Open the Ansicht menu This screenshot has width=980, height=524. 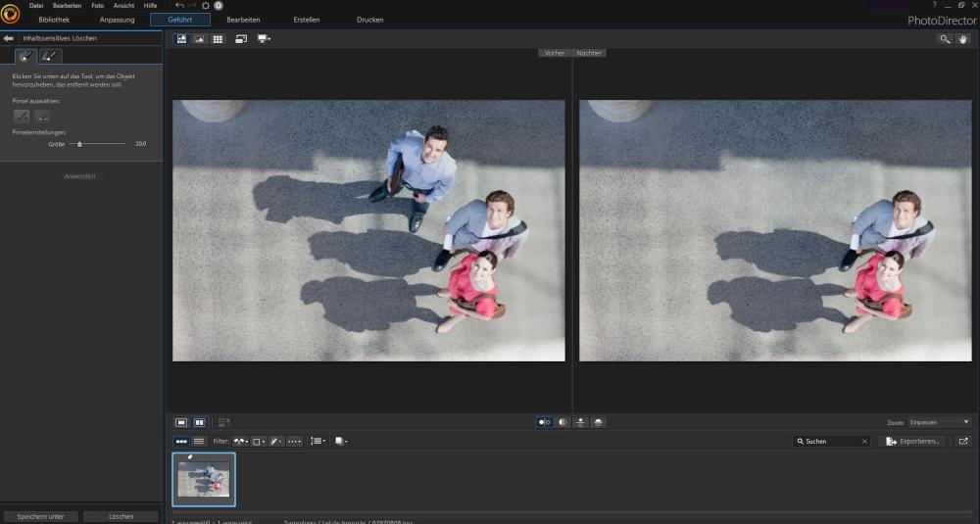tap(123, 6)
